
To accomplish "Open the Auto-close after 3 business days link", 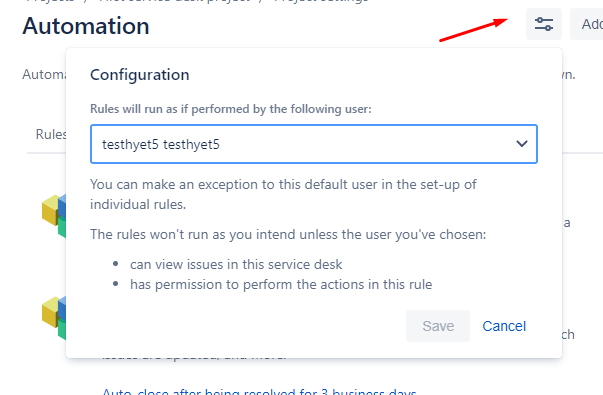I will [x=259, y=392].
